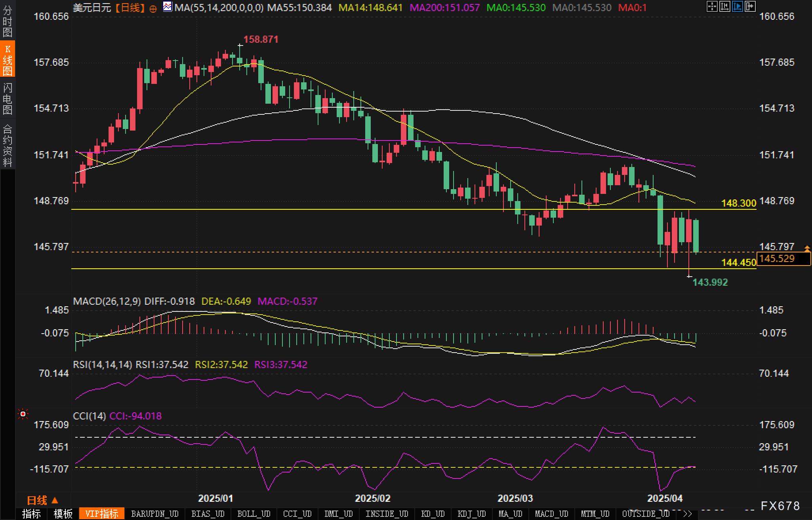This screenshot has height=520, width=812.
Task: Click the panel-with-right-arrow icon
Action: tap(750, 6)
